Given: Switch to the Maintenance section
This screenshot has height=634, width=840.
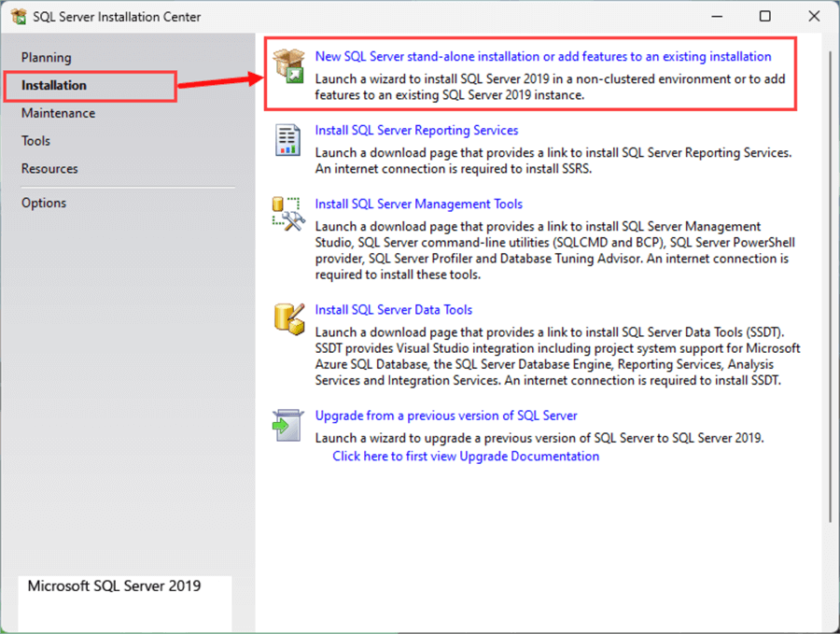Looking at the screenshot, I should pyautogui.click(x=59, y=113).
